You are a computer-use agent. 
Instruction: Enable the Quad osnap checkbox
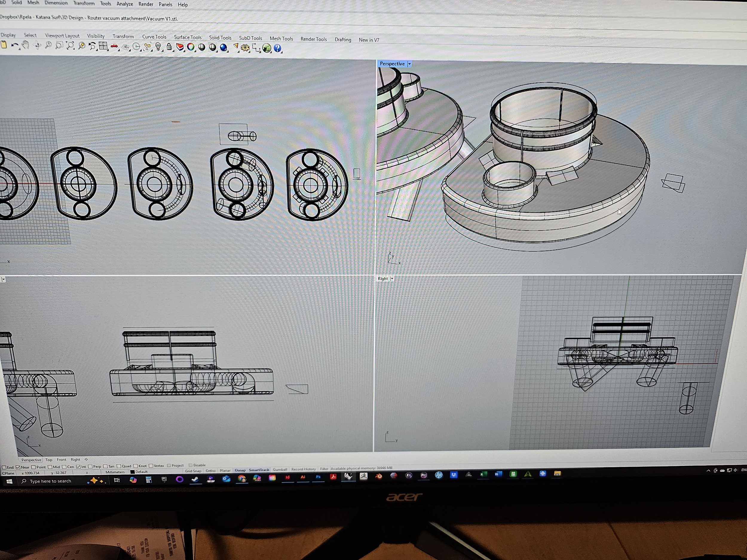pyautogui.click(x=119, y=466)
